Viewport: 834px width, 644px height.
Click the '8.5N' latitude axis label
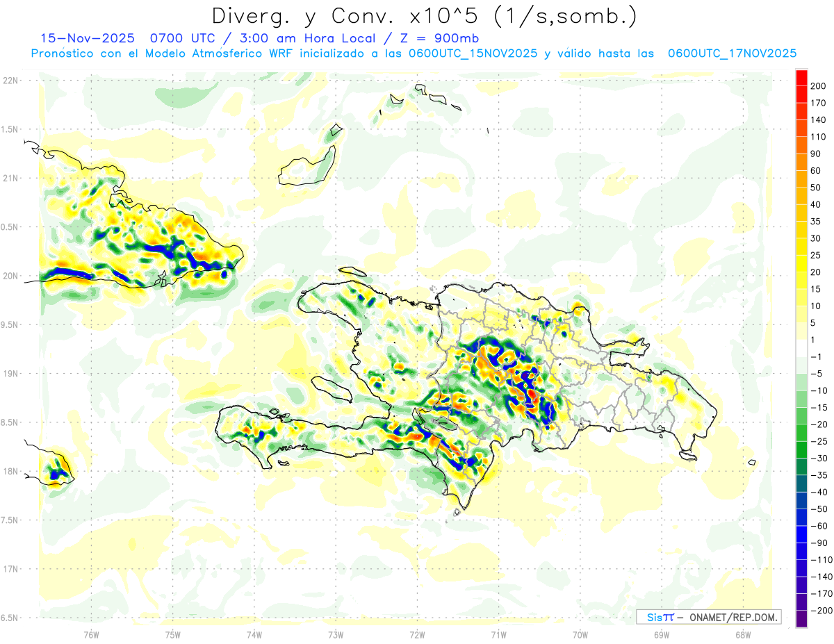pos(10,422)
